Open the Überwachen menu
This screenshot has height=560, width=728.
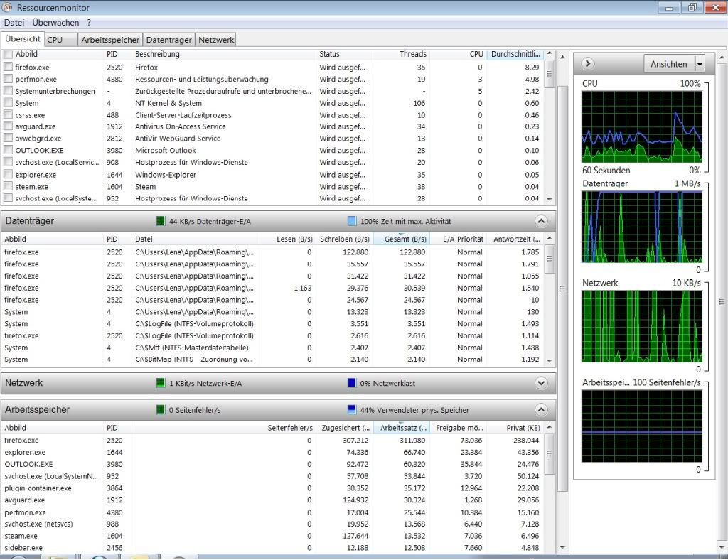click(55, 23)
